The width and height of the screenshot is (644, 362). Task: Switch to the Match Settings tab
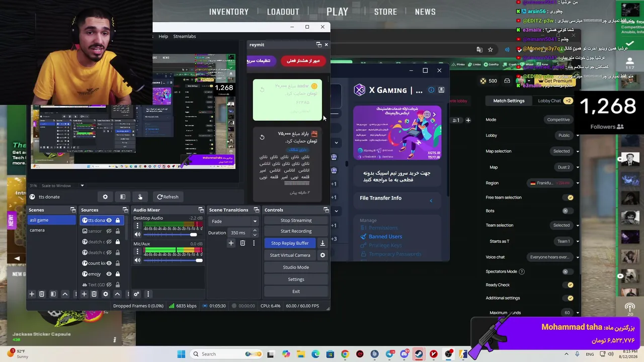click(x=509, y=101)
